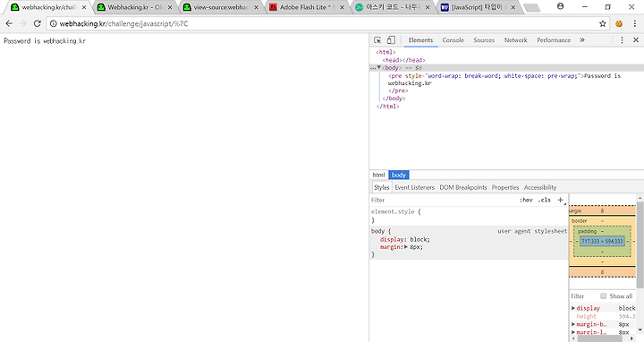Click the browser back arrow
644x342 pixels.
click(x=9, y=23)
